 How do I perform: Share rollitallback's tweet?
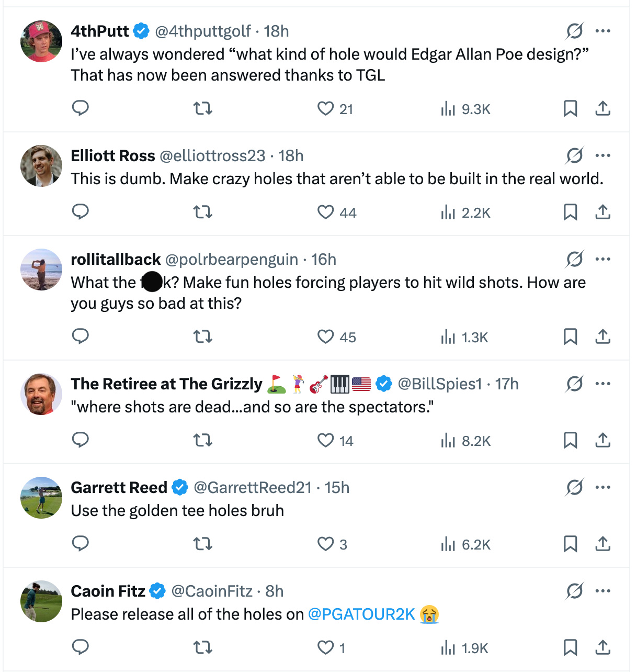pos(603,337)
